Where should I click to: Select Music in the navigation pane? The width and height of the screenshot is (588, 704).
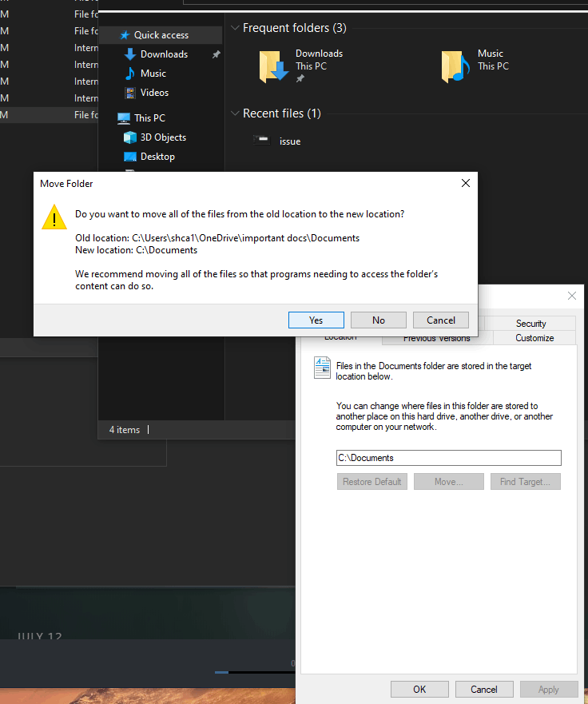(x=153, y=74)
